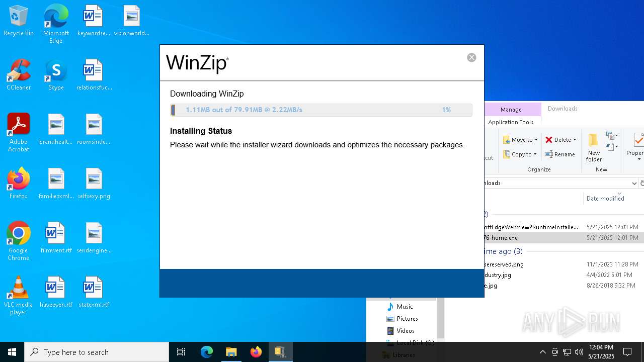
Task: Open the Recycle Bin desktop icon
Action: [x=19, y=21]
